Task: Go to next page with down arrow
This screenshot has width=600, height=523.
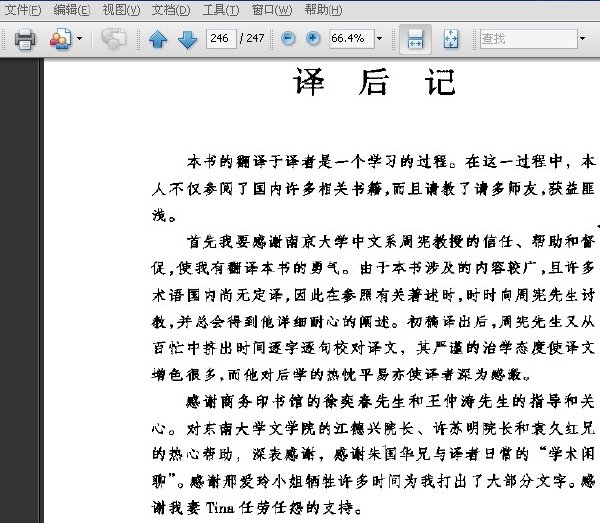Action: [x=188, y=39]
